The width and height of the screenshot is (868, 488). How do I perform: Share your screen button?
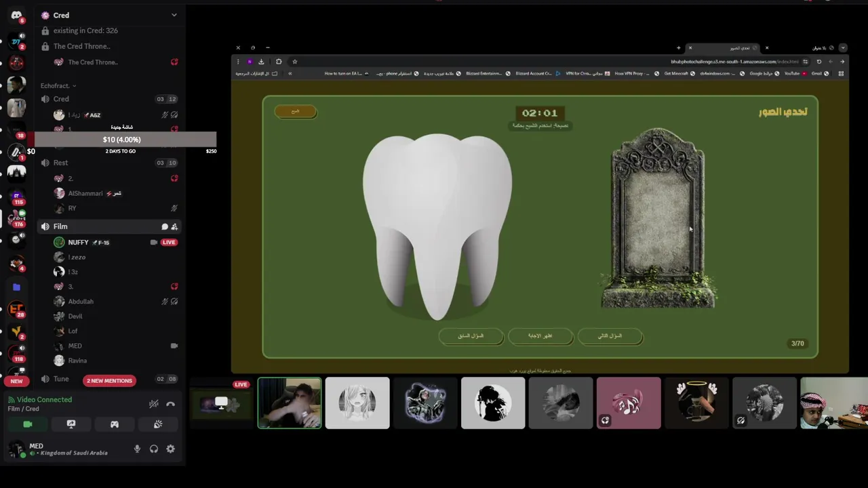(x=71, y=424)
